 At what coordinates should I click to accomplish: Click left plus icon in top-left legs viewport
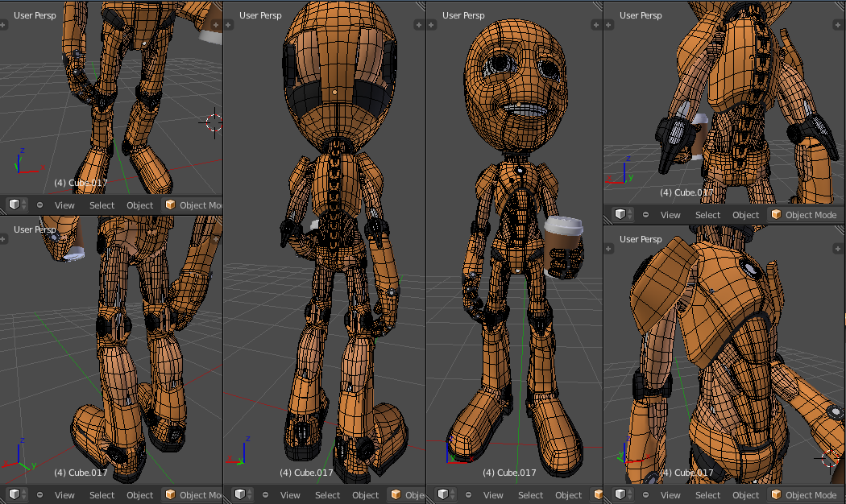(x=3, y=25)
